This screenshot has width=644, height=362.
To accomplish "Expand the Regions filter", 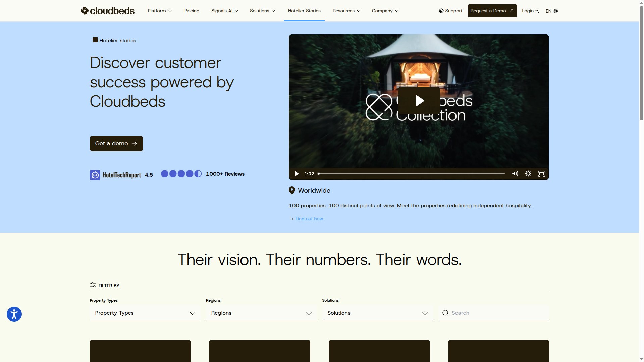I will (261, 313).
